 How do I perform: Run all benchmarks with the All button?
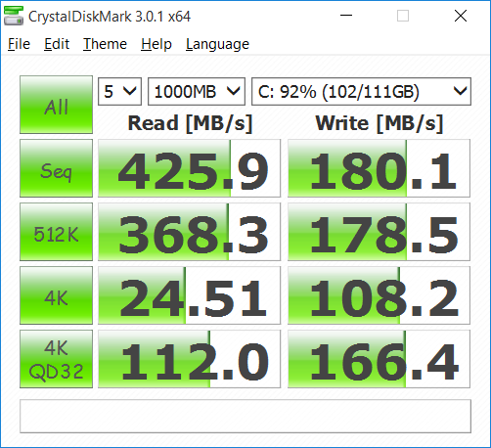56,105
